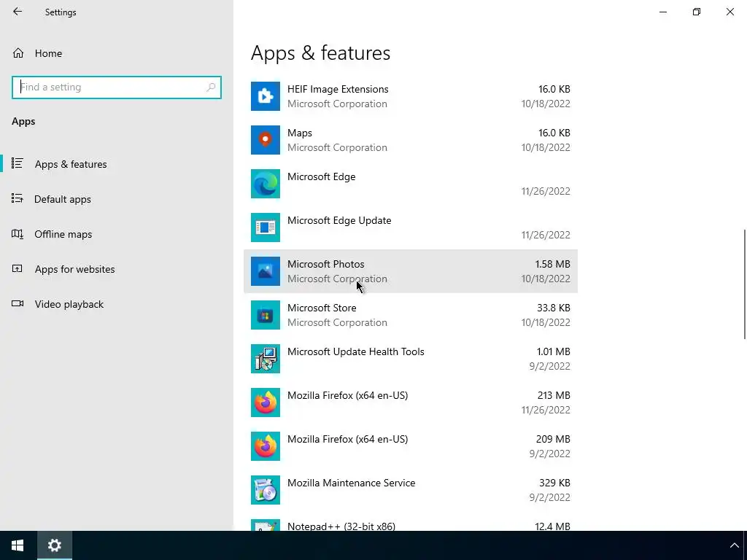Screen dimensions: 747x560
Task: Click the Default apps sidebar icon
Action: coord(18,198)
